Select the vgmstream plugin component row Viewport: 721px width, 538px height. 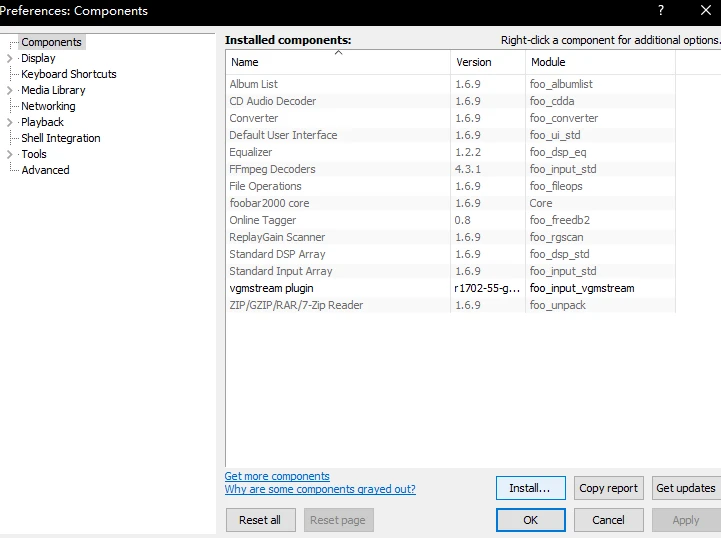click(x=271, y=288)
